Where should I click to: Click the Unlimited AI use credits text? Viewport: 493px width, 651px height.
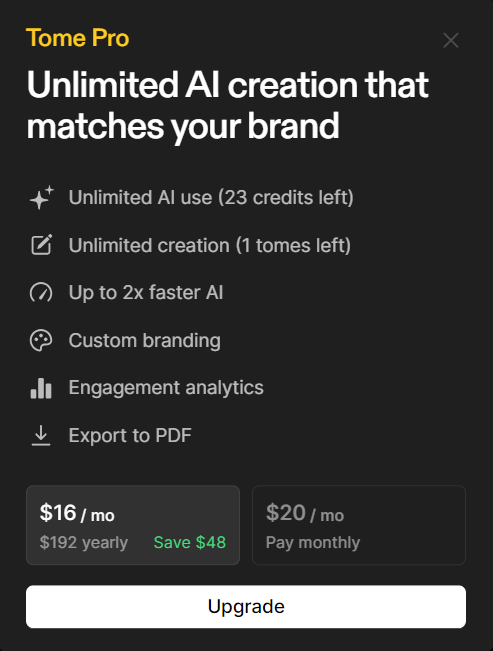(x=211, y=198)
